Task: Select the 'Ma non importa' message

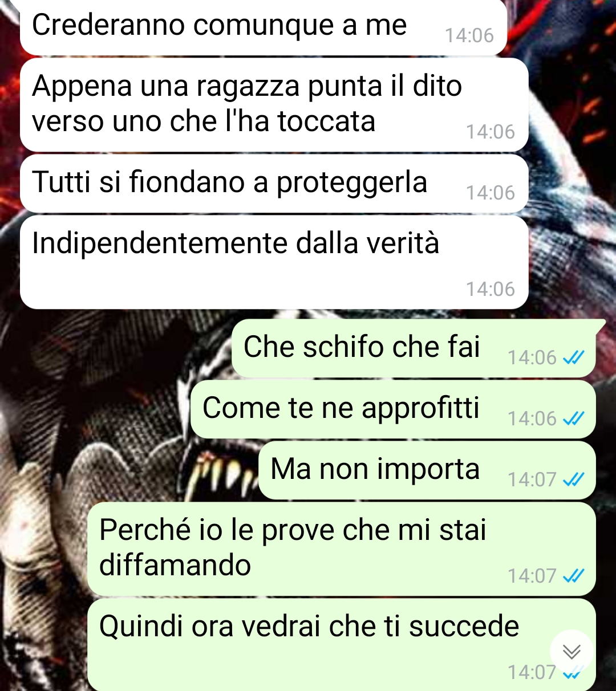Action: [x=427, y=470]
